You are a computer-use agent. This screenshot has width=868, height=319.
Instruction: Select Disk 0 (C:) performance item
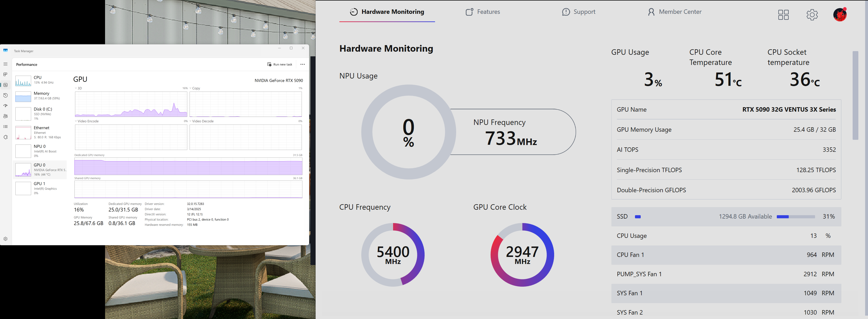coord(40,114)
